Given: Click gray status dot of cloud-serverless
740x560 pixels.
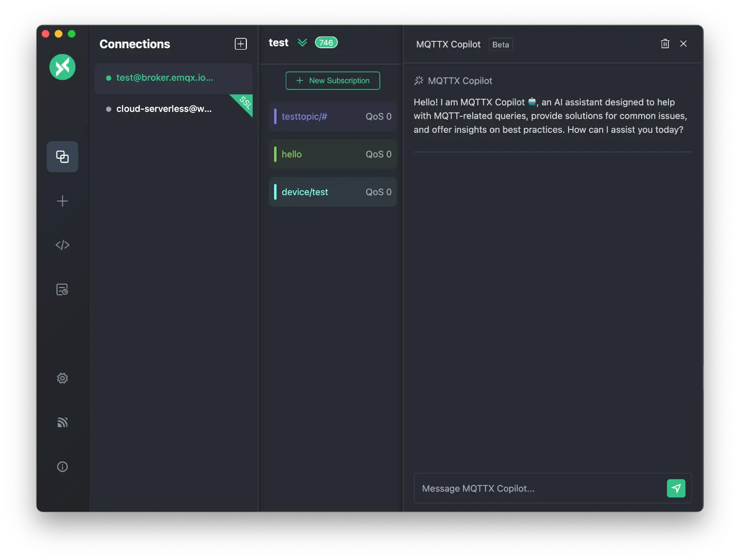Looking at the screenshot, I should 109,109.
